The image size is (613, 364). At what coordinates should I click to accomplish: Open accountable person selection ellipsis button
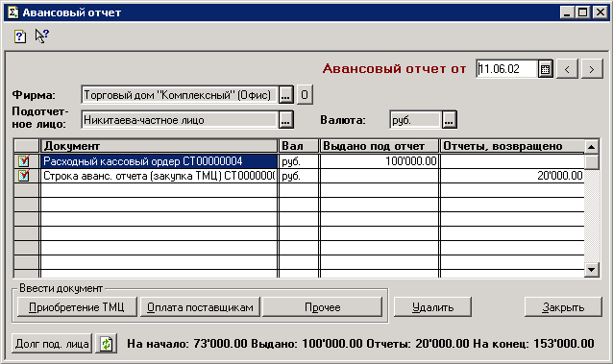(286, 120)
